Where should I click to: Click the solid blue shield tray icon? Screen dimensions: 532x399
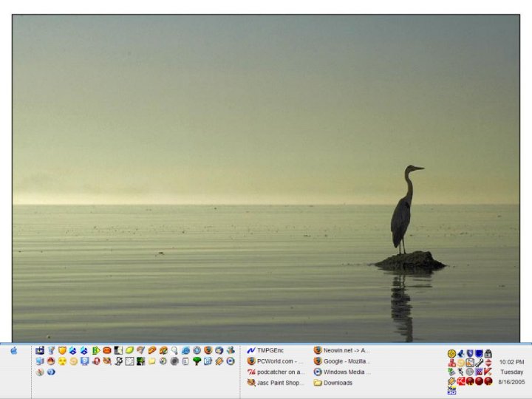tap(479, 353)
